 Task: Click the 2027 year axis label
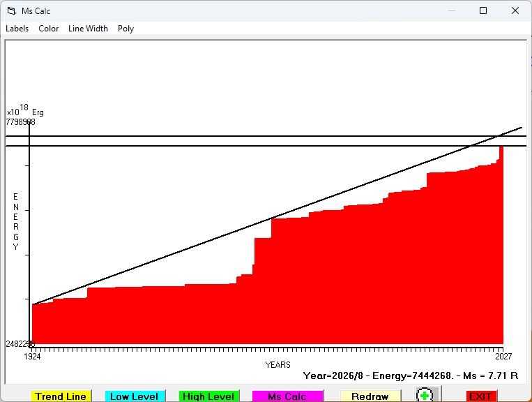(503, 356)
